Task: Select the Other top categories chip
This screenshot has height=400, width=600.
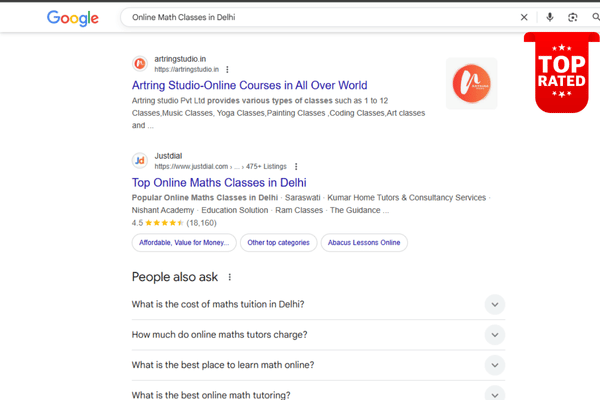Action: (x=279, y=243)
